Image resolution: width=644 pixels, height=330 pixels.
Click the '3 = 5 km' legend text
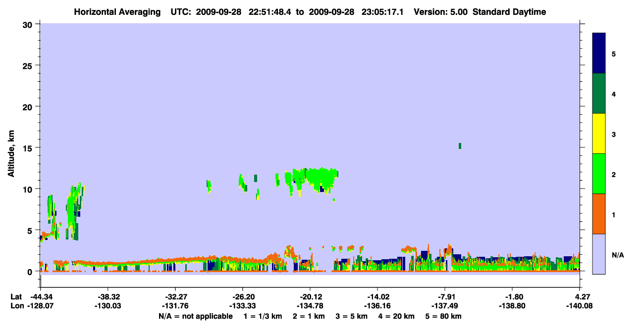[x=352, y=316]
